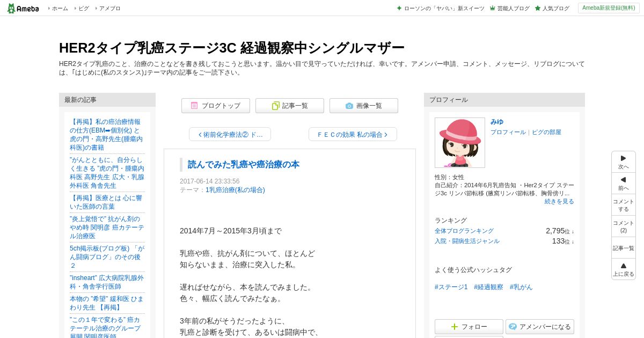Click the アメンバーになる button
This screenshot has width=644, height=338.
coord(540,327)
